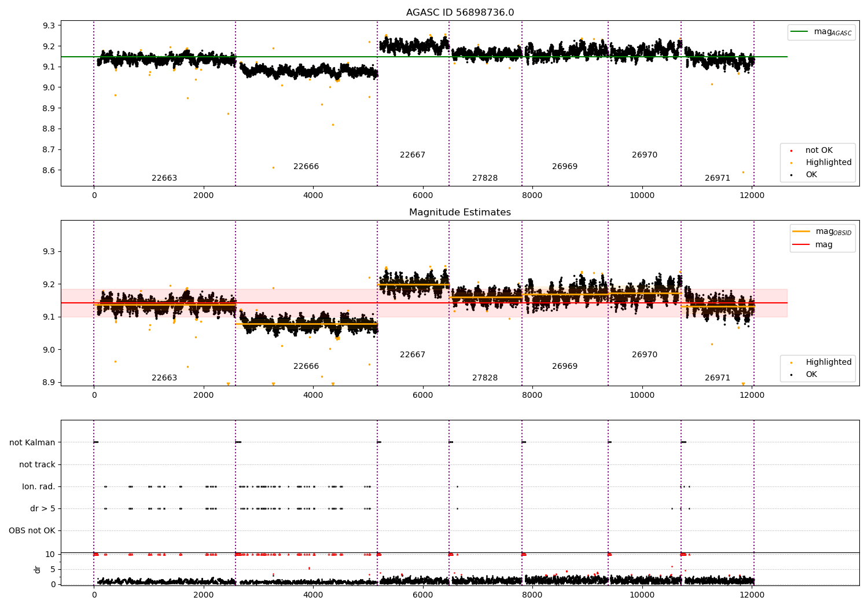Screen dimensions: 868x608
Task: Click obsid label 26969 in Magnitude Estimates plot
Action: (565, 367)
